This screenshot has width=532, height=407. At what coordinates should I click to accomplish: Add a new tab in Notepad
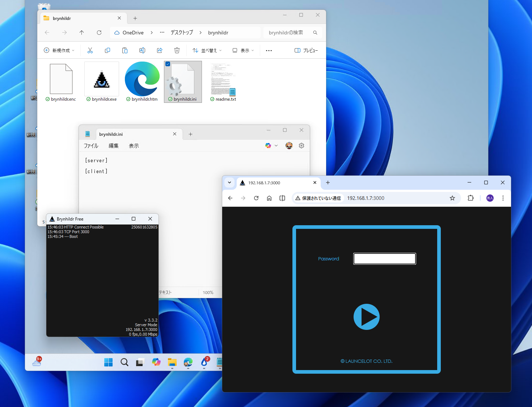point(190,134)
